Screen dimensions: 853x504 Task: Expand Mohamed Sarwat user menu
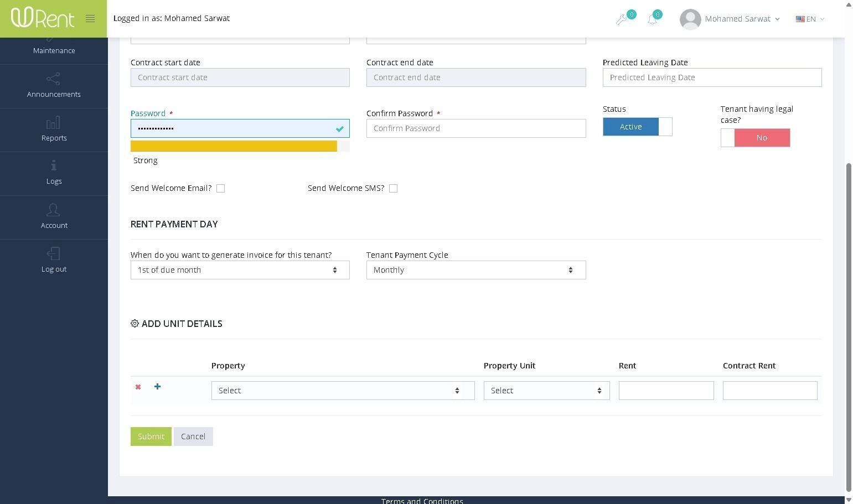(x=742, y=19)
